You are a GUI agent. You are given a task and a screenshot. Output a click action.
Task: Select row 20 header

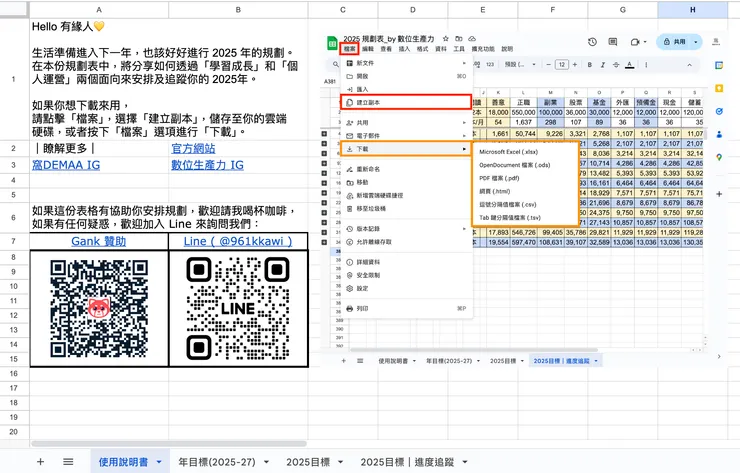tap(14, 431)
